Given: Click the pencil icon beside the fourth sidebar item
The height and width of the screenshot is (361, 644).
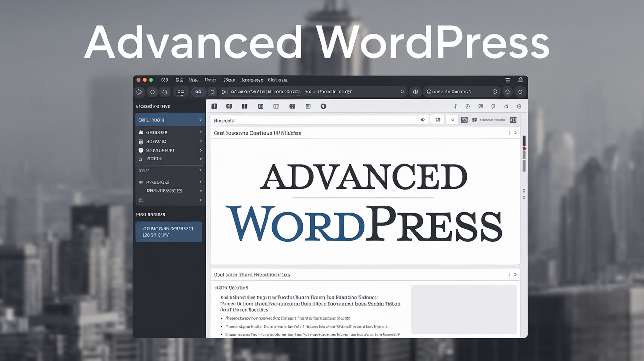Looking at the screenshot, I should click(141, 159).
